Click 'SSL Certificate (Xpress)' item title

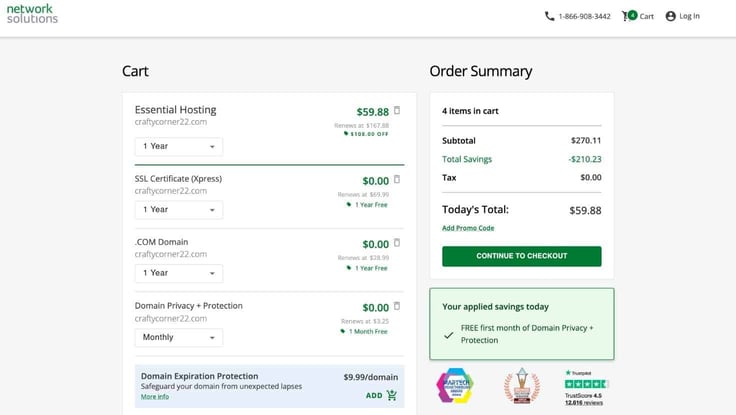point(178,179)
